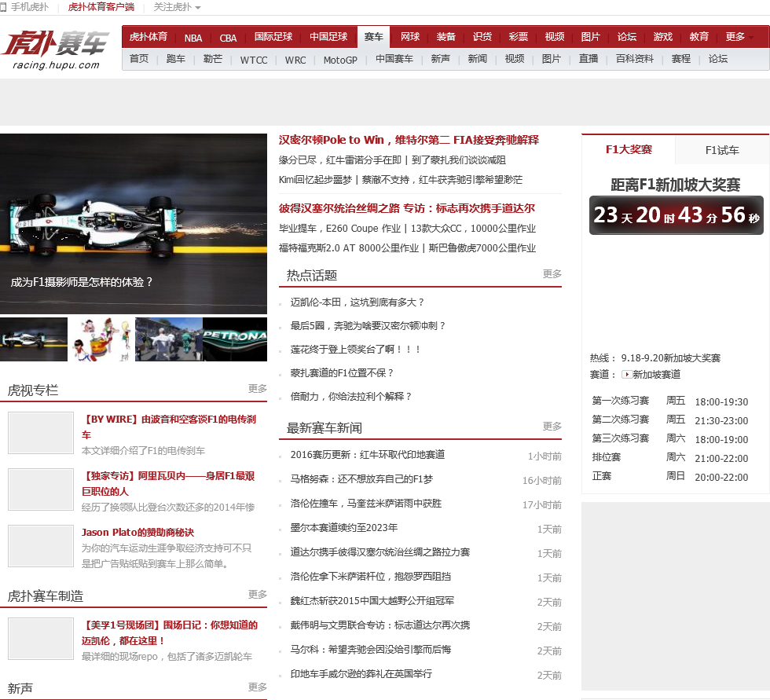Select the PETRONAS slideshow thumbnail
Viewport: 770px width, 700px height.
[235, 339]
